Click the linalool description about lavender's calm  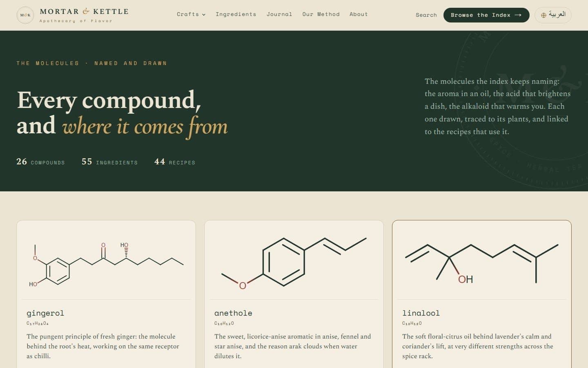478,346
